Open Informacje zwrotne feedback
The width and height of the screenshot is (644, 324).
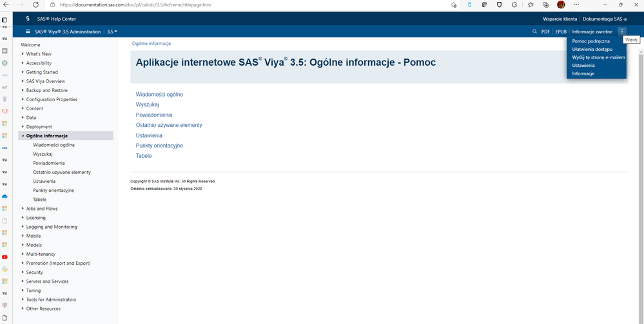pyautogui.click(x=592, y=31)
